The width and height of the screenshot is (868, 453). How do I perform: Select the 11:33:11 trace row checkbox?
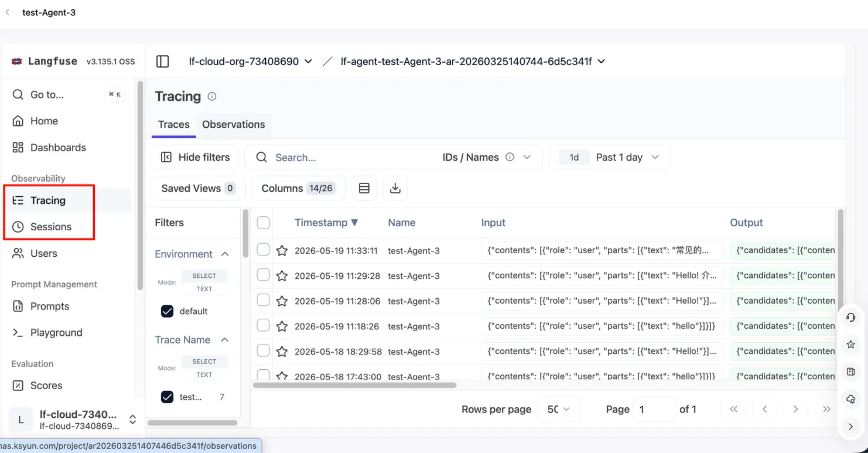pos(263,249)
